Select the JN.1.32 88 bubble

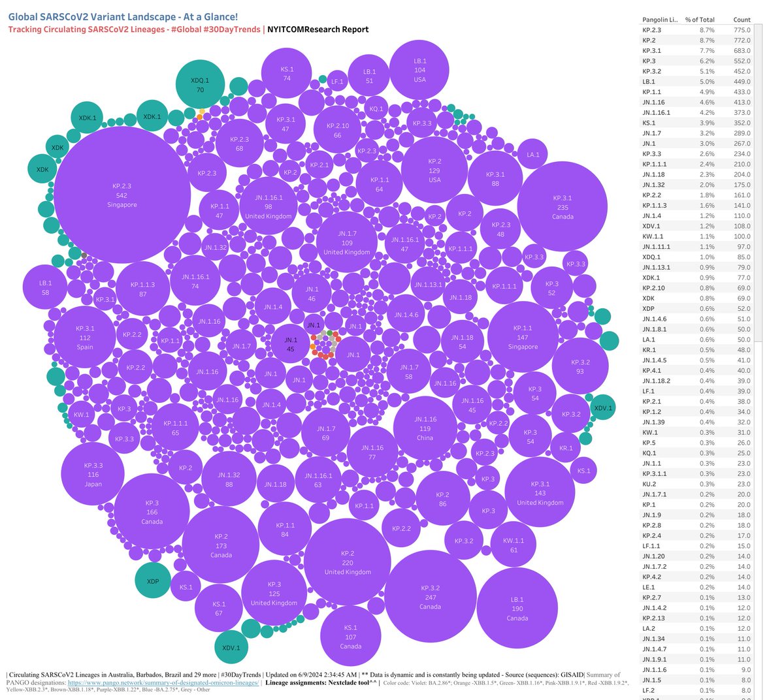(x=229, y=479)
